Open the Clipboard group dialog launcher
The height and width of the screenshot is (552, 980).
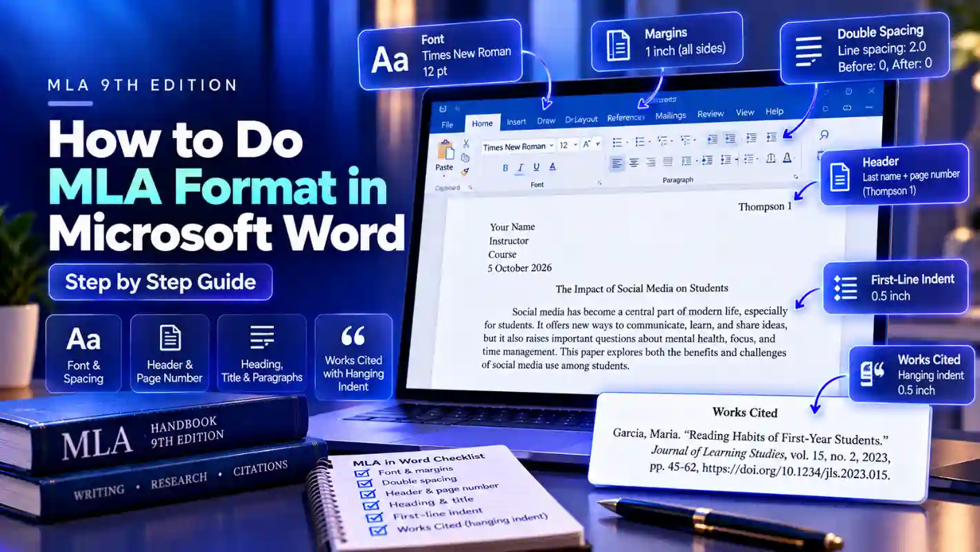(470, 188)
